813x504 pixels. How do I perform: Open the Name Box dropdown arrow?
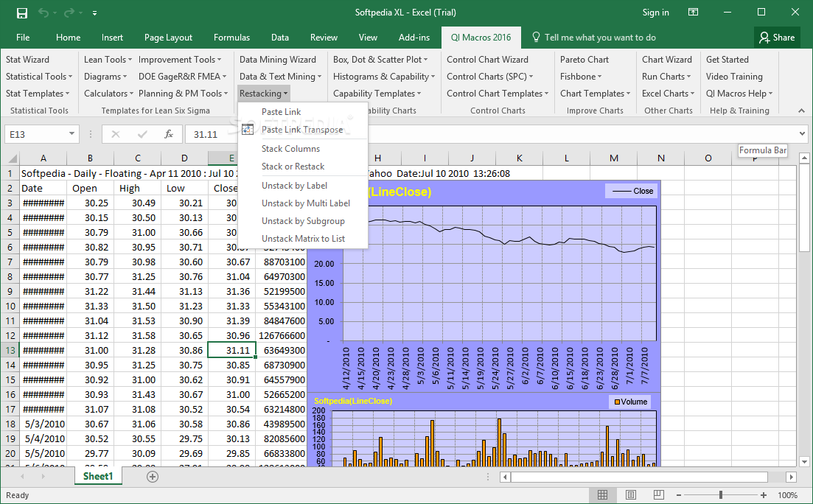tap(71, 134)
